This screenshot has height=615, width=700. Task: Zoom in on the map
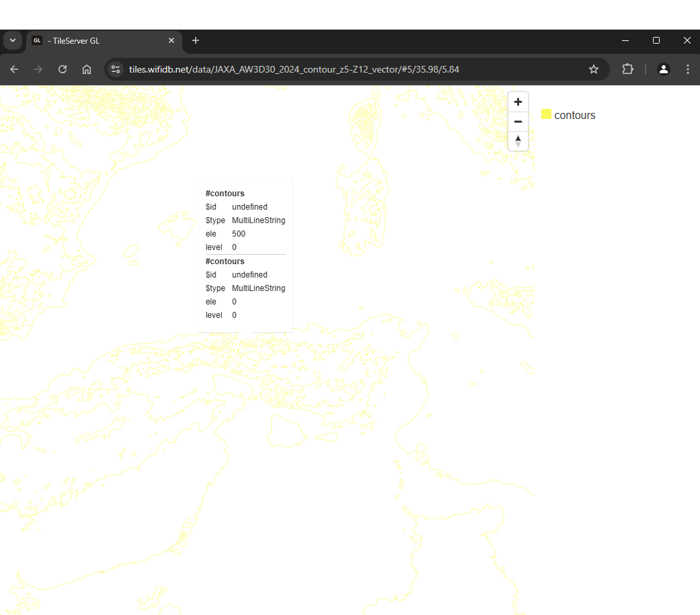click(518, 102)
